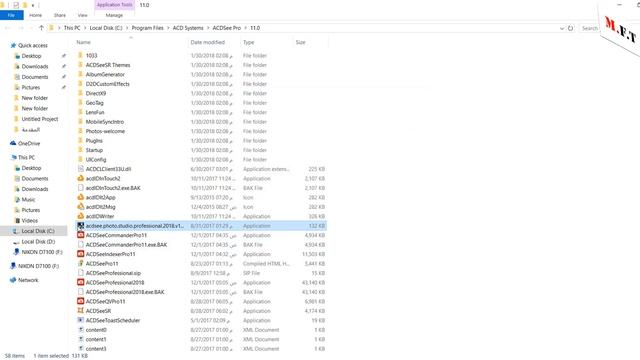Click the Application Tools contextual tab header
640x360 pixels.
point(114,5)
